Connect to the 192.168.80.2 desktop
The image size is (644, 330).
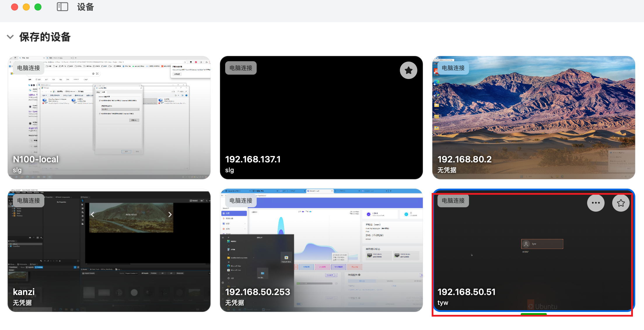click(x=533, y=117)
